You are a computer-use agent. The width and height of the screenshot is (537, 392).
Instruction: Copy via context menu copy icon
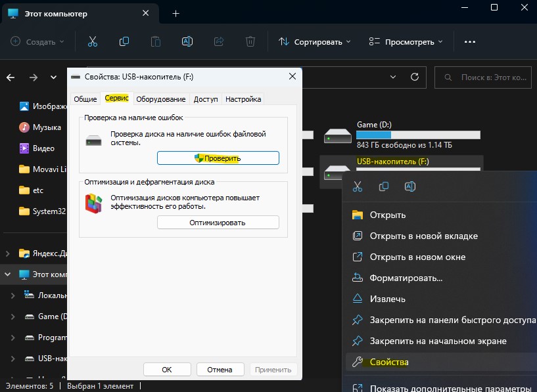click(384, 186)
